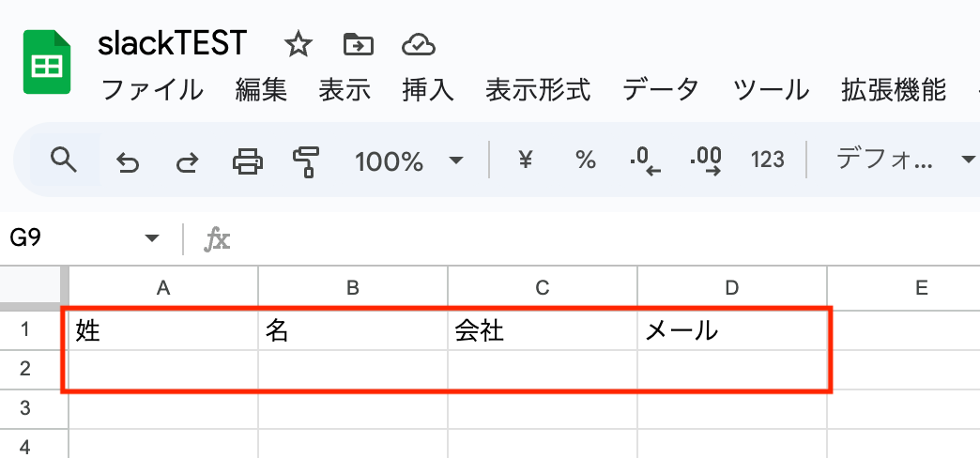This screenshot has width=980, height=458.
Task: Open the ファイル menu
Action: (152, 90)
